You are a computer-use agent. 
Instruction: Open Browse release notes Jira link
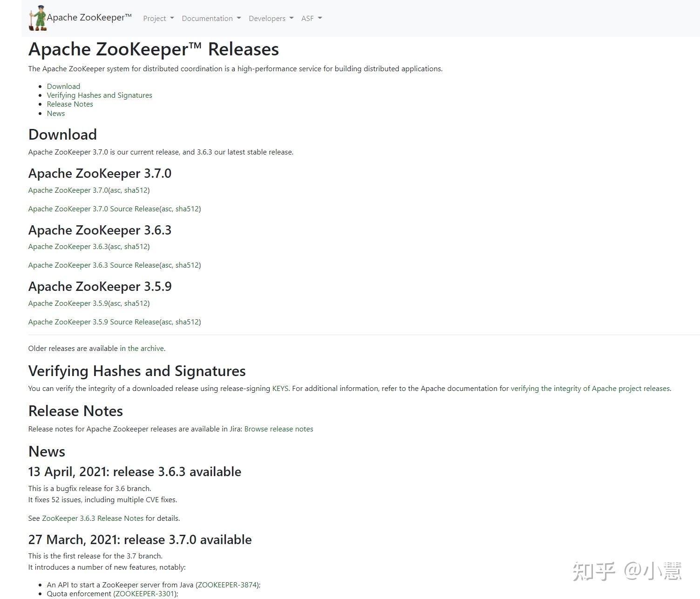pos(279,429)
